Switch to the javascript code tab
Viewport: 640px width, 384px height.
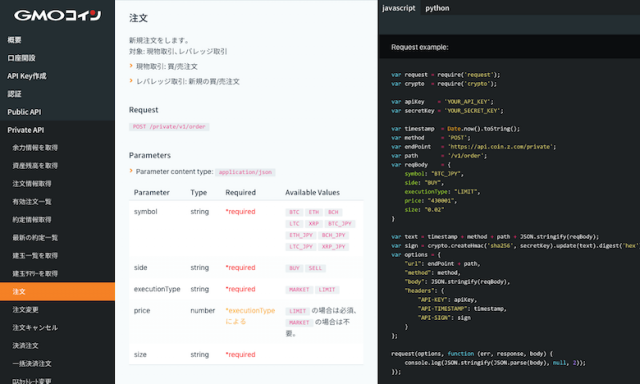[399, 8]
